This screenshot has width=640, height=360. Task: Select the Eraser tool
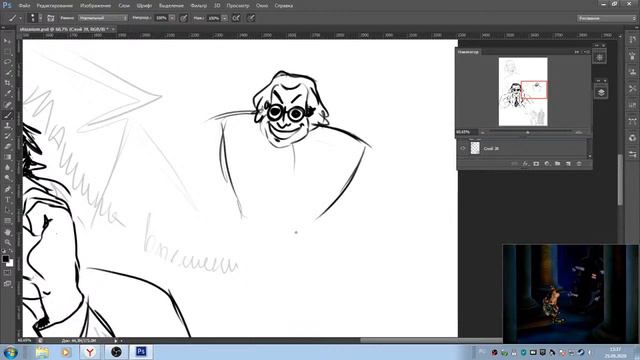tap(7, 146)
